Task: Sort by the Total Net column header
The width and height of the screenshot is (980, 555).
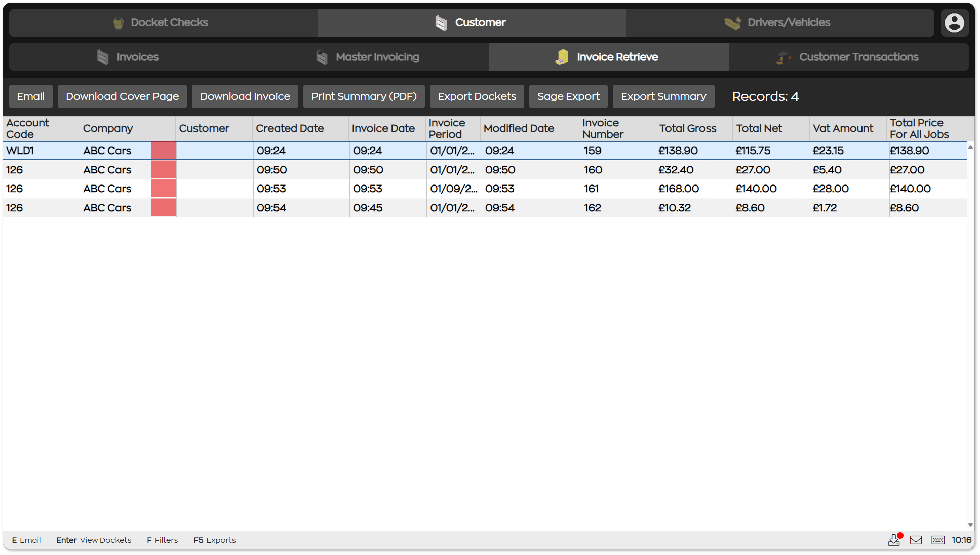Action: click(x=772, y=129)
